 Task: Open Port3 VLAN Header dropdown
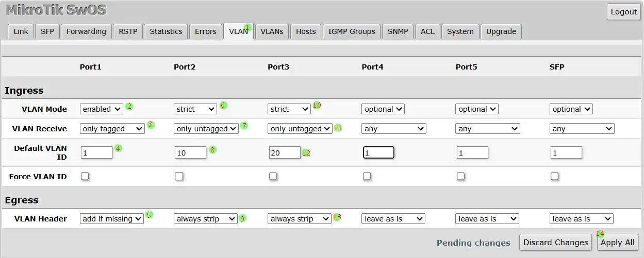pyautogui.click(x=299, y=219)
